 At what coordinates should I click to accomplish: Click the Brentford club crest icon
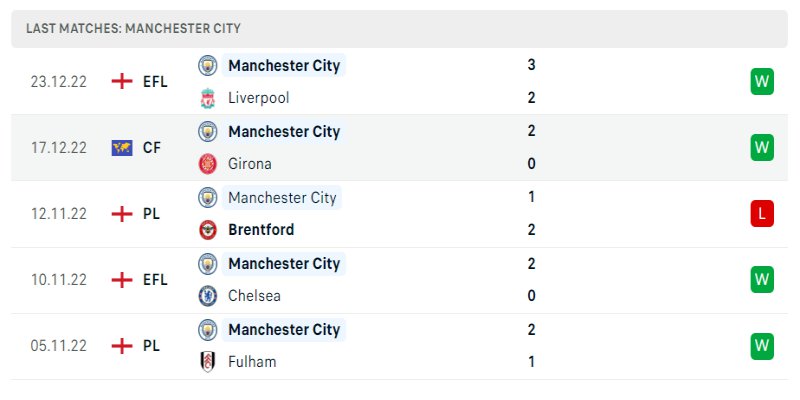(208, 230)
